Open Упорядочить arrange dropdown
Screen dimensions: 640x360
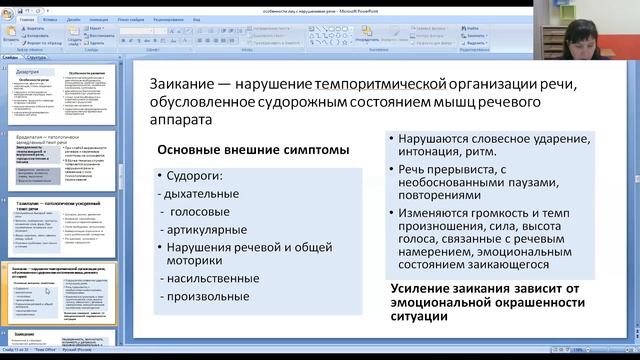(x=367, y=34)
